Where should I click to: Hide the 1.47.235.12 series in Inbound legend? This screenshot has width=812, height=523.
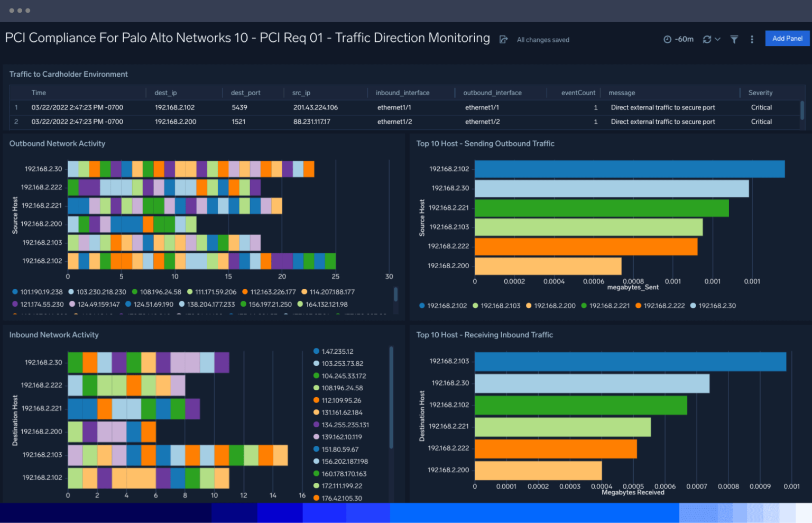coord(335,351)
